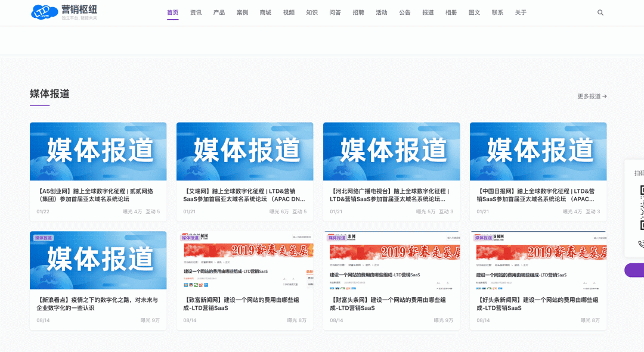Viewport: 644px width, 352px height.
Task: Open the 商城 navigation item
Action: click(265, 13)
